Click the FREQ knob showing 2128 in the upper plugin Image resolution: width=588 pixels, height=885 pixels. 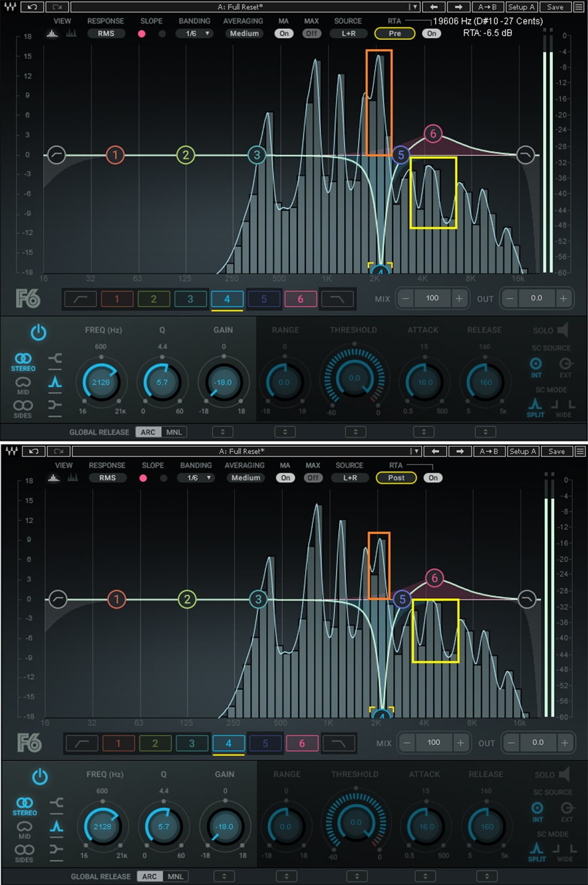pos(101,382)
